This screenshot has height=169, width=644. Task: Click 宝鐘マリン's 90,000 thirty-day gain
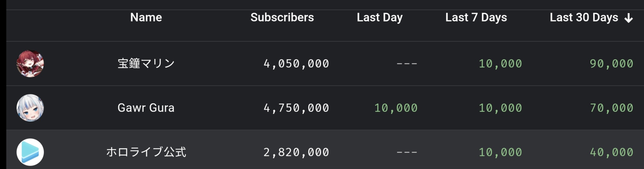point(611,64)
